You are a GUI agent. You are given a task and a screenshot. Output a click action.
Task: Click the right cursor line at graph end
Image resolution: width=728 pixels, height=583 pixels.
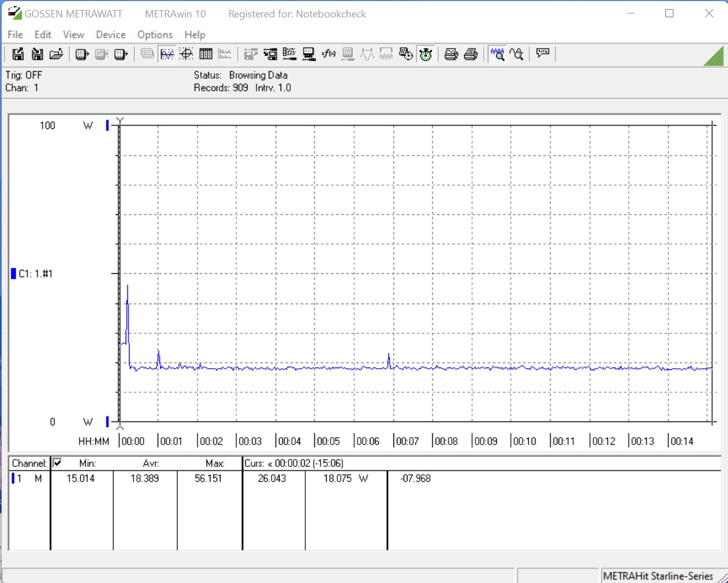point(713,273)
